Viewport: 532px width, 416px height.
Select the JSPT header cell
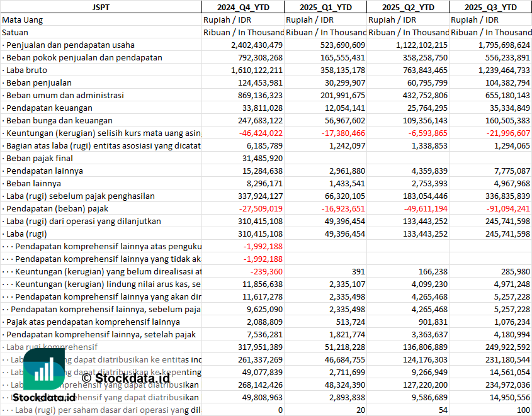click(101, 7)
